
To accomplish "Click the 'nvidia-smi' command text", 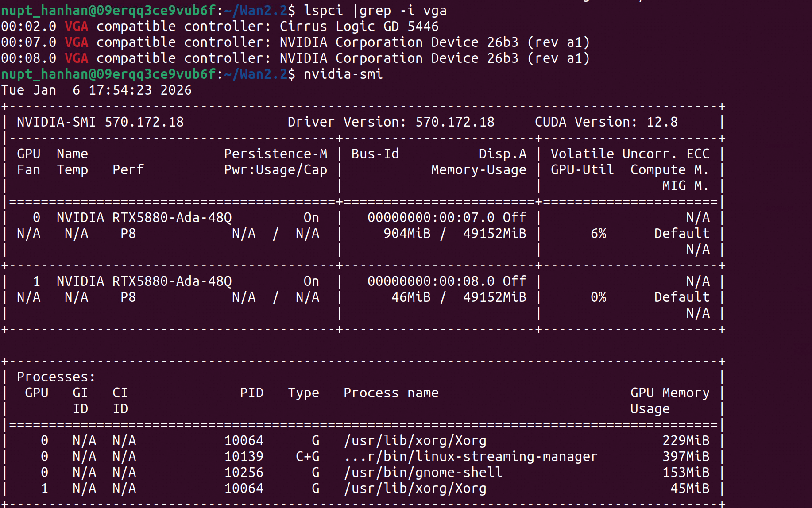I will (x=343, y=74).
